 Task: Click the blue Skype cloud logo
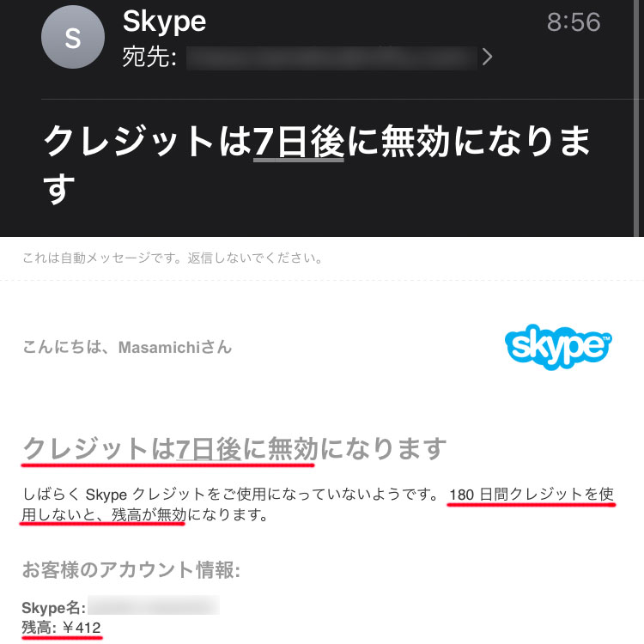[558, 346]
